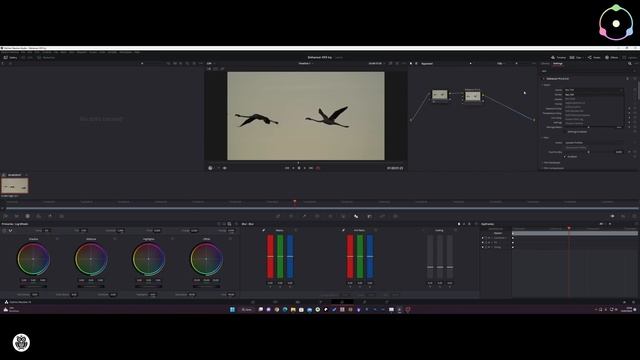Play the clip forward in viewer
Viewport: 640px width, 360px height.
(305, 168)
